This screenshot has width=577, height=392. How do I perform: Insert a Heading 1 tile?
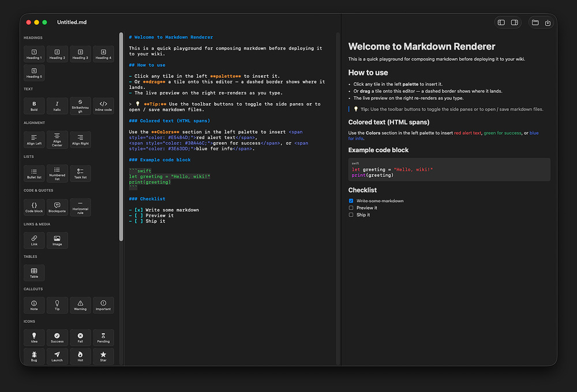tap(34, 54)
